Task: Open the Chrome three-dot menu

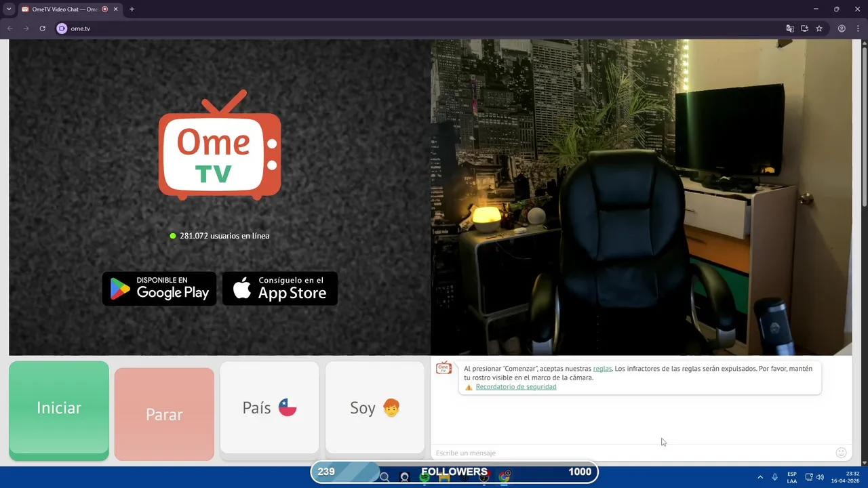Action: click(858, 28)
